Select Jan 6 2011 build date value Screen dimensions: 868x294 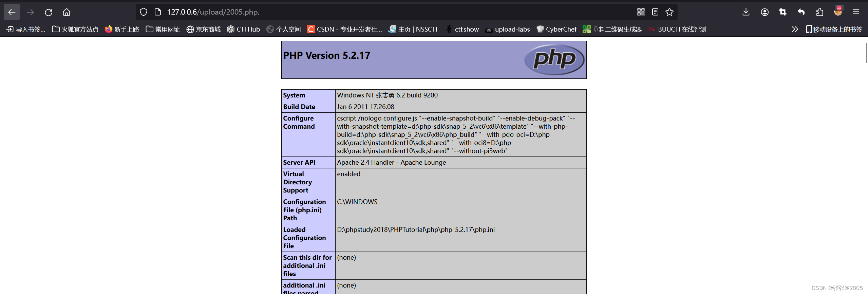coord(365,107)
